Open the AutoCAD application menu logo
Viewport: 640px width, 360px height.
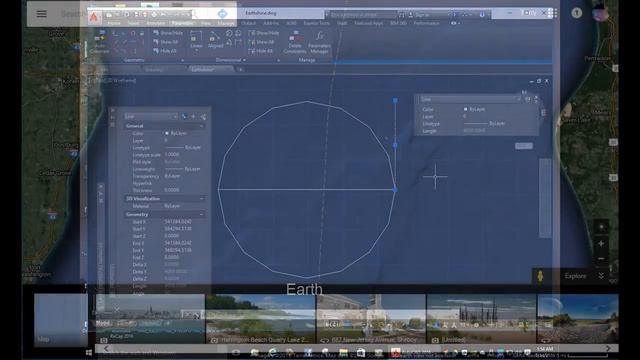pyautogui.click(x=94, y=17)
